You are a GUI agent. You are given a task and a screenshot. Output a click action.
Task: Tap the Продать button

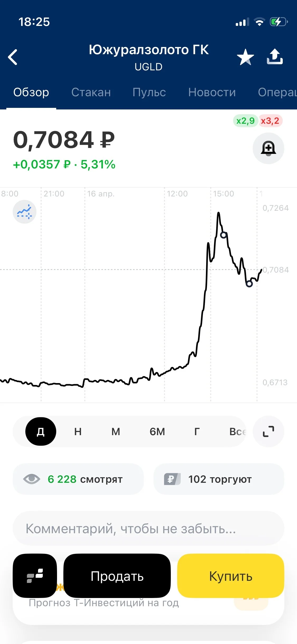point(117,576)
